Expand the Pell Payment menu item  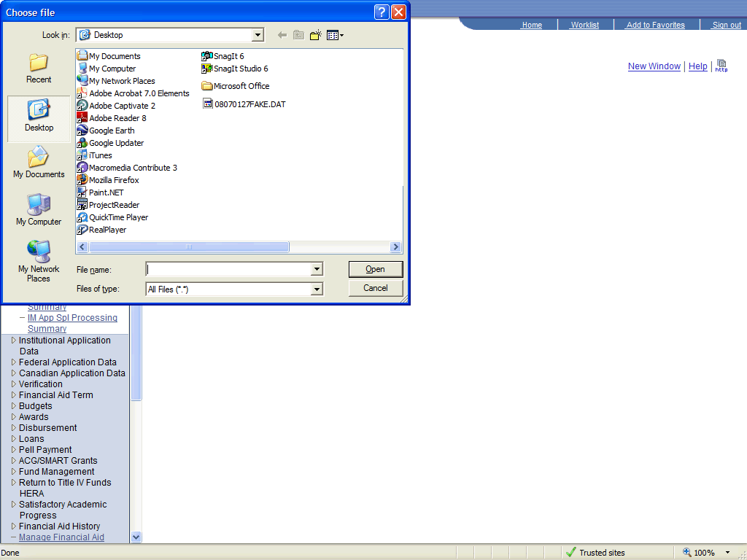[42, 449]
